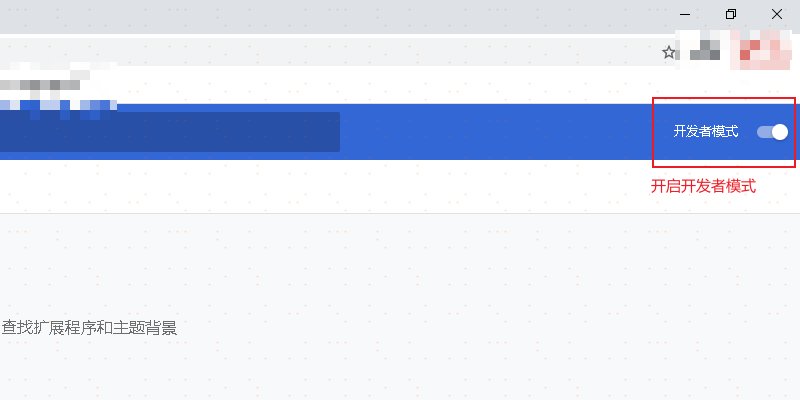Click the bookmark star icon
The width and height of the screenshot is (800, 400).
tap(669, 52)
